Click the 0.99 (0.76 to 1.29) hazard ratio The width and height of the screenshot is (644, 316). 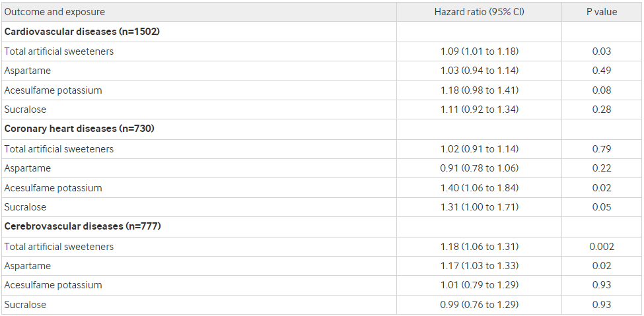(479, 305)
